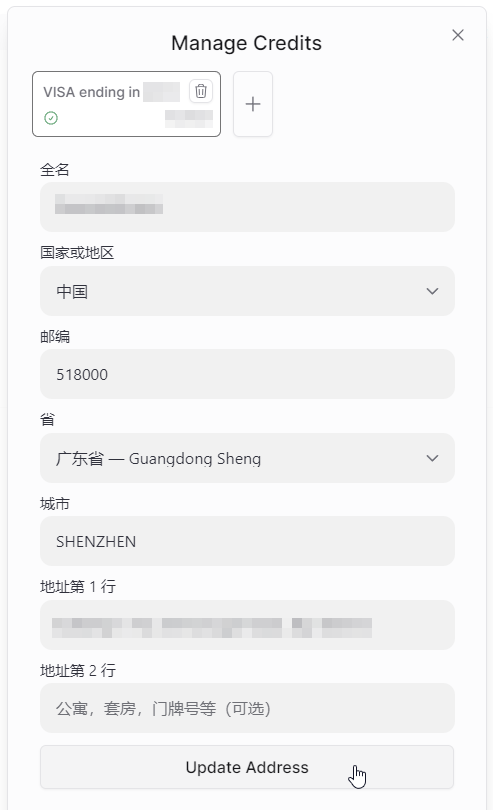The height and width of the screenshot is (810, 493).
Task: Click the green verified checkmark on VISA card
Action: 51,118
